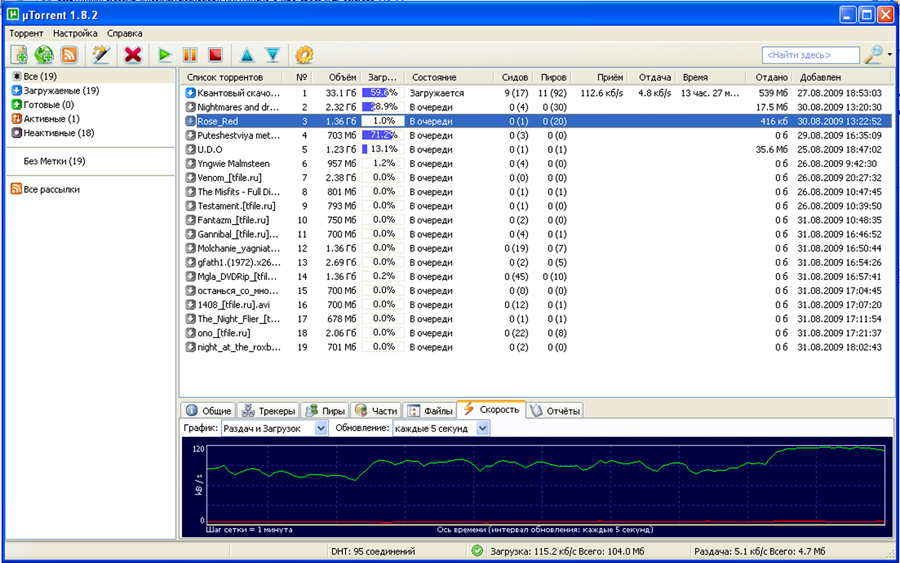The height and width of the screenshot is (563, 900).
Task: Remove the selected torrent with red X
Action: click(132, 55)
